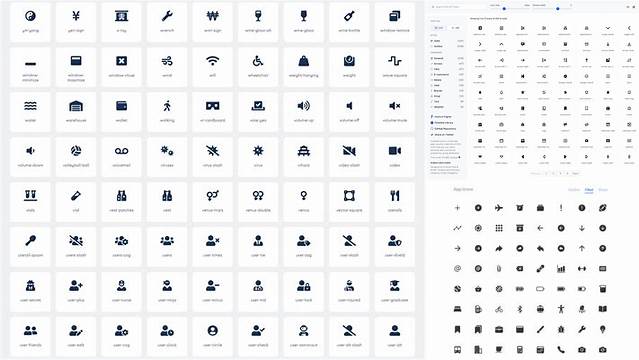
Task: Toggle the first Style filter checkbox
Action: coord(432,41)
